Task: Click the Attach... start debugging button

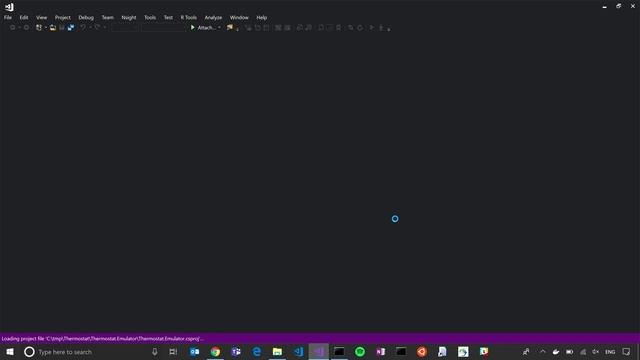Action: click(x=203, y=28)
